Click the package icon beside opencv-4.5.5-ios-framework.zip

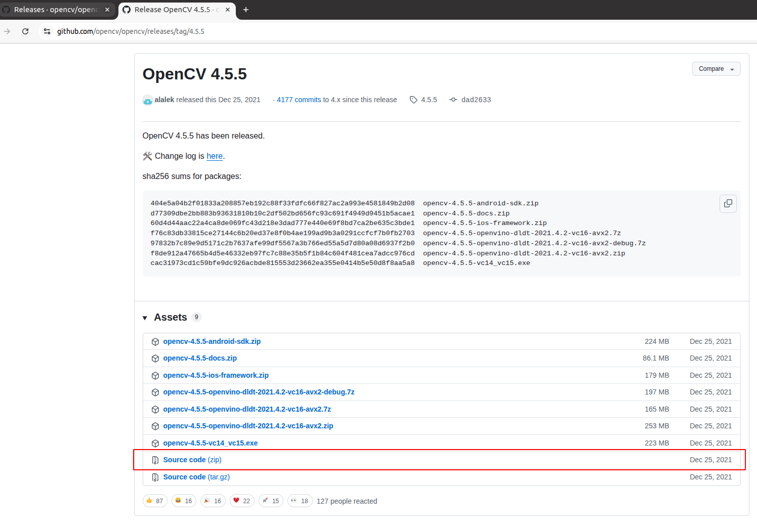155,376
